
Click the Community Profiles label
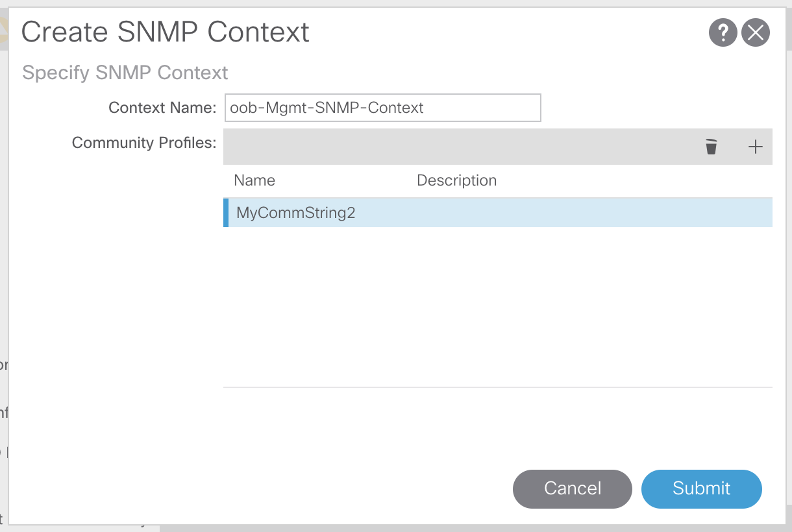pos(143,143)
